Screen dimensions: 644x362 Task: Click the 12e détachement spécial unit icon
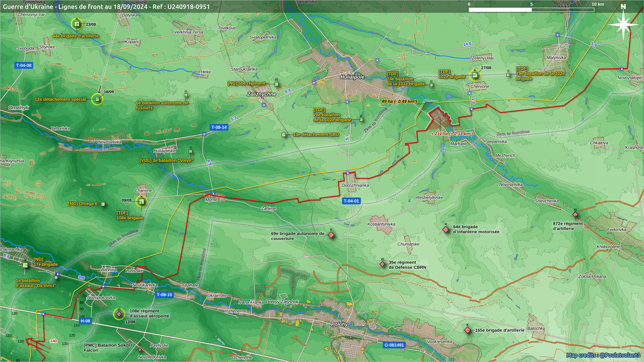coord(97,99)
